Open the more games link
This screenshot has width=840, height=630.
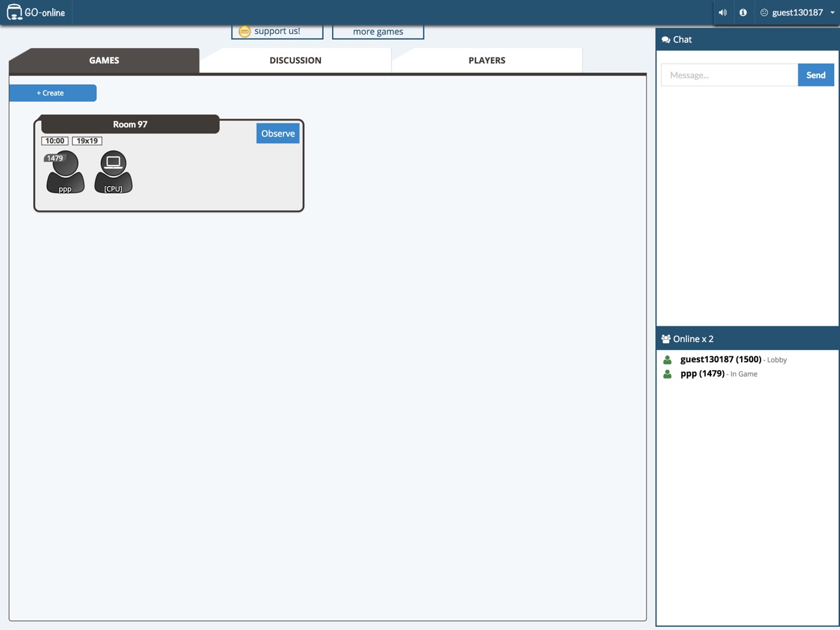[x=378, y=31]
